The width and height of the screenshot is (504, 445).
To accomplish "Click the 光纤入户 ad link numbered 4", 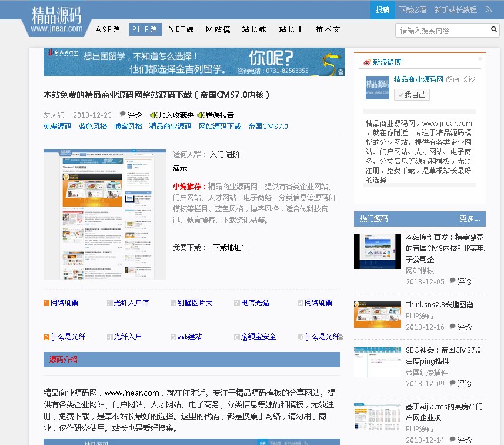I will pyautogui.click(x=128, y=337).
